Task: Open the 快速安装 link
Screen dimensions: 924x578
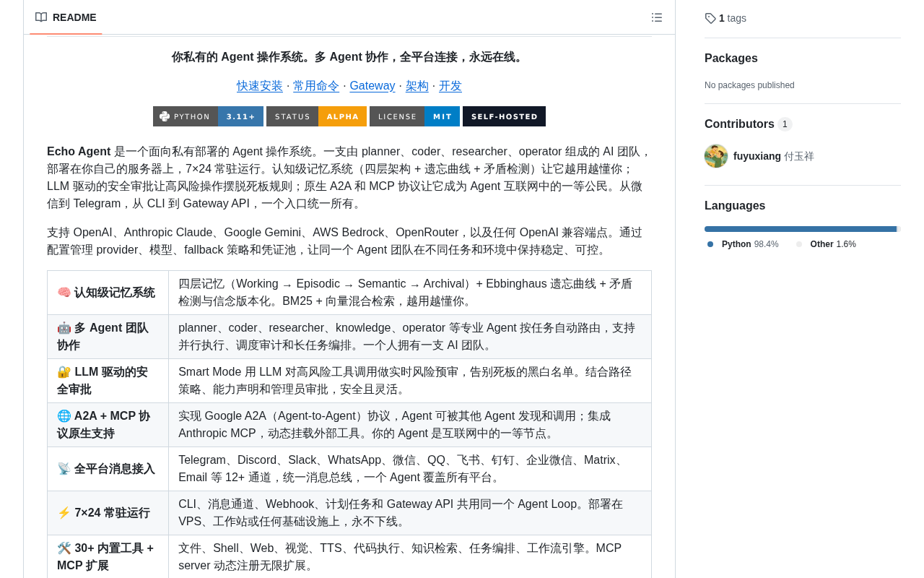Action: (260, 86)
